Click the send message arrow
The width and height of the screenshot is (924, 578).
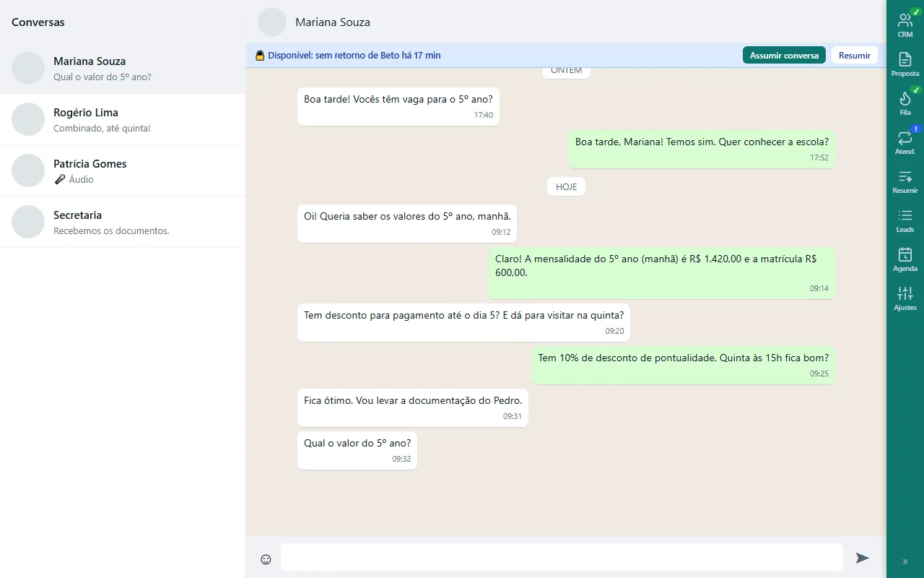point(862,558)
